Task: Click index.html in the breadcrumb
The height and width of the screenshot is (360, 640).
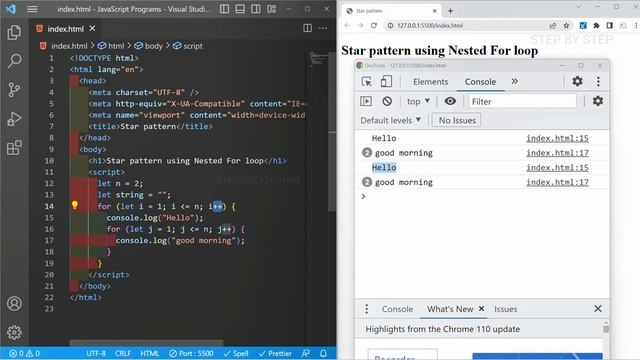Action: click(x=69, y=46)
